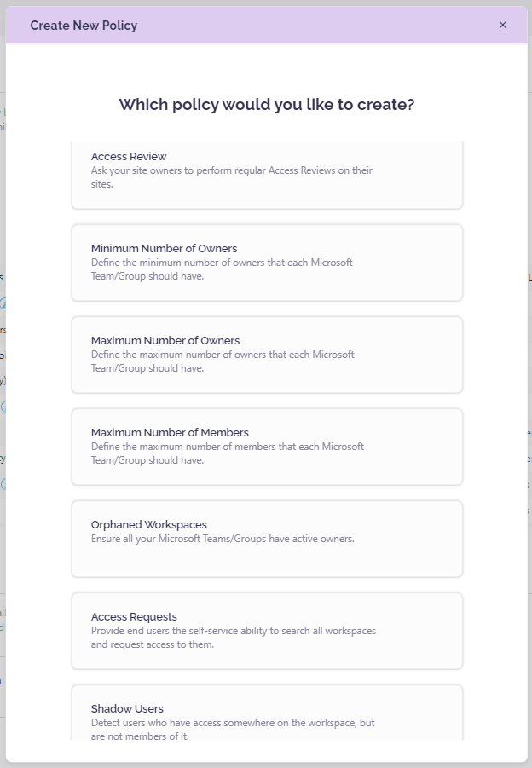This screenshot has width=532, height=768.
Task: Close the Create New Policy dialog
Action: tap(503, 25)
